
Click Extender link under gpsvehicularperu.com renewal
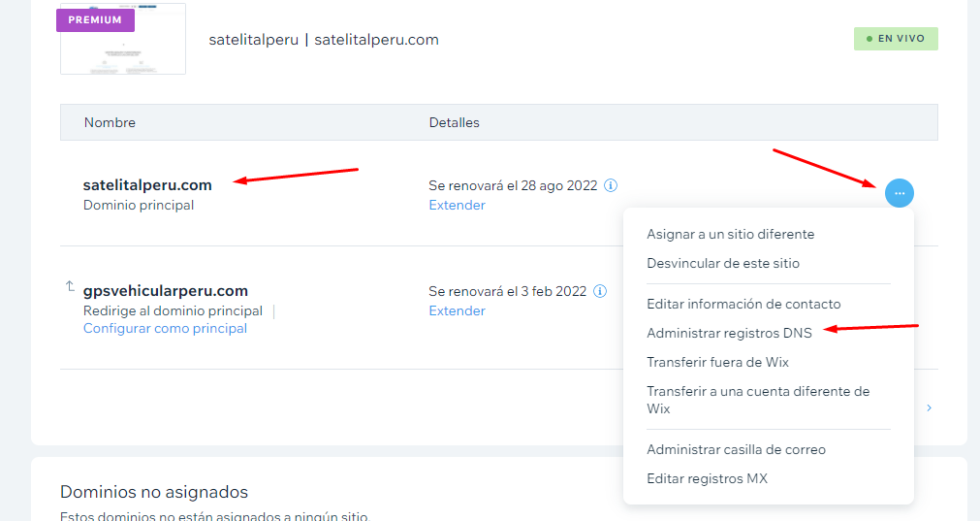click(457, 310)
